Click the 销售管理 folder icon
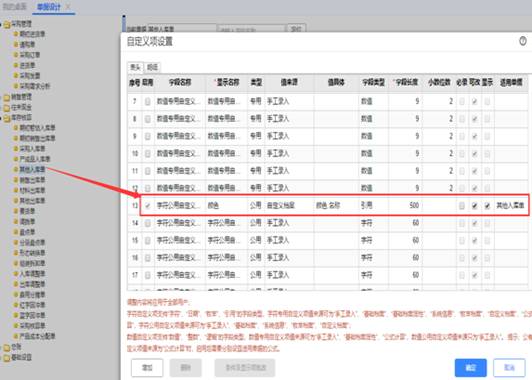The image size is (532, 380). tap(7, 98)
